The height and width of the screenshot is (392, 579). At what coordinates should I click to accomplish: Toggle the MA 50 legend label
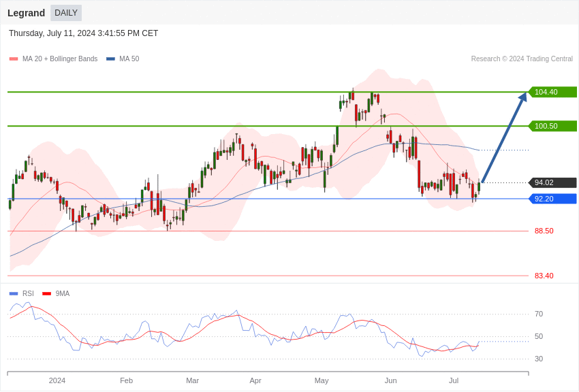[129, 59]
